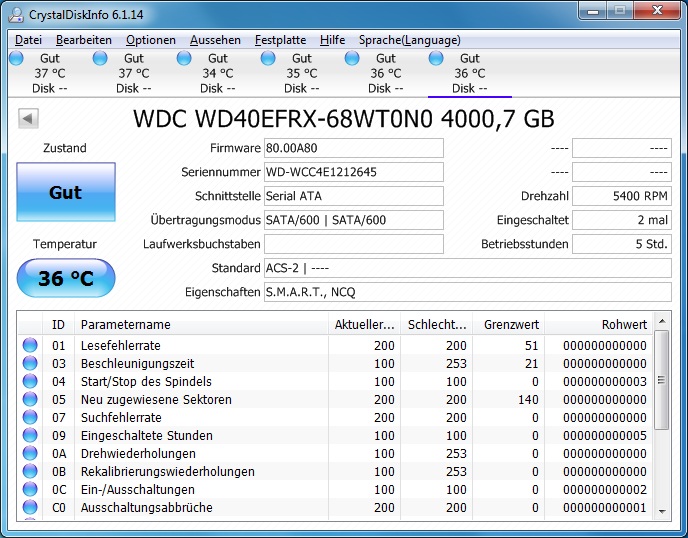Click the Drehzahl field 5400 RPM
This screenshot has width=688, height=538.
pos(622,196)
